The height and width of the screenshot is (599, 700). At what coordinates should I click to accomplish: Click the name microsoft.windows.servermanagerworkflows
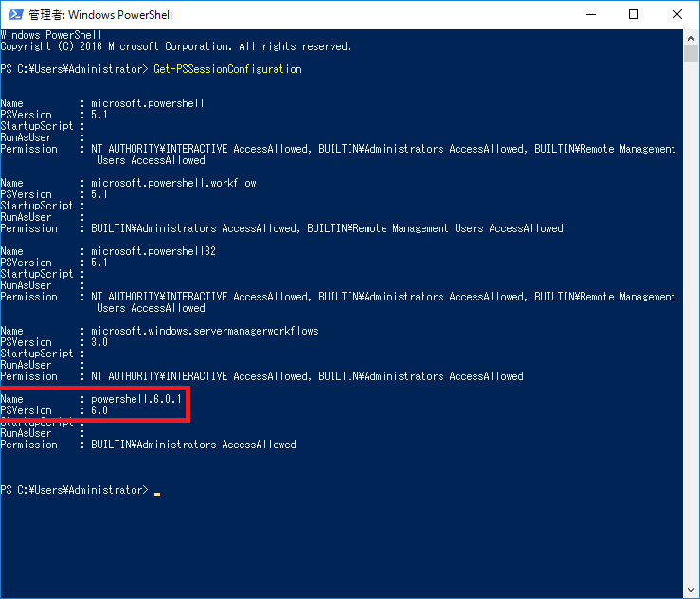(x=205, y=331)
